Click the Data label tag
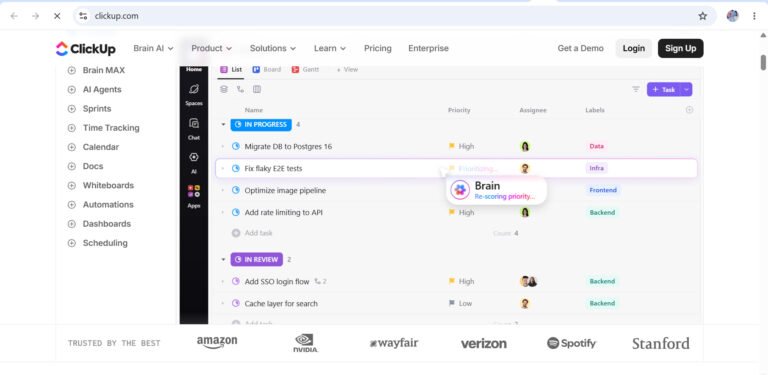The image size is (768, 375). pyautogui.click(x=597, y=146)
